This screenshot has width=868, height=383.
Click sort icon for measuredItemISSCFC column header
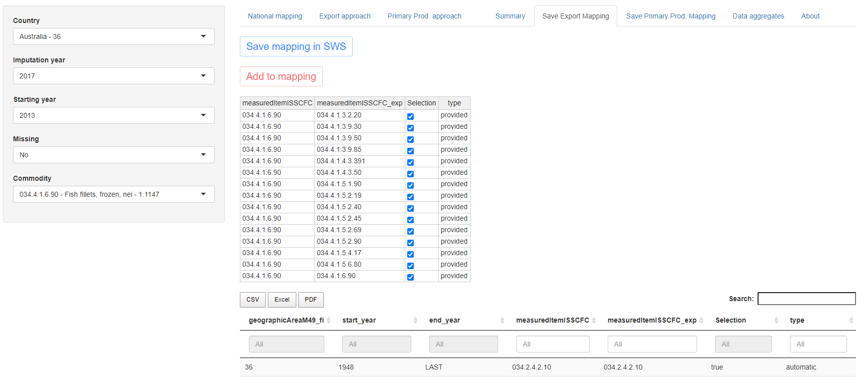click(x=594, y=321)
